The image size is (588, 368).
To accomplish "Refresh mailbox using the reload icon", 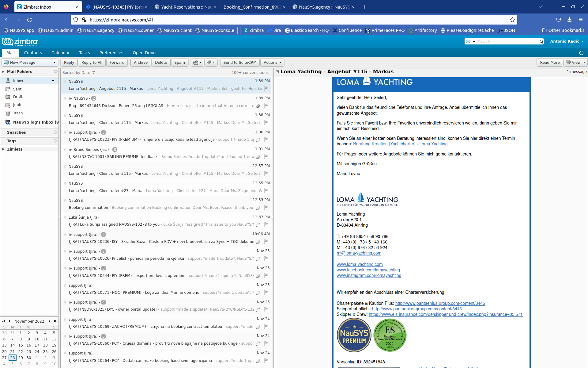I will [x=581, y=53].
